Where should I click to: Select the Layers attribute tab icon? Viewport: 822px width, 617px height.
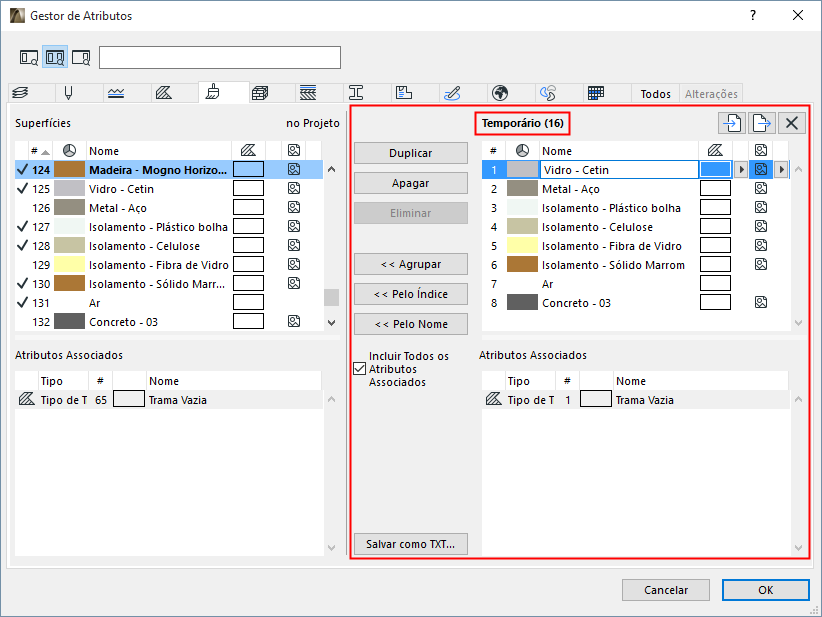[20, 93]
